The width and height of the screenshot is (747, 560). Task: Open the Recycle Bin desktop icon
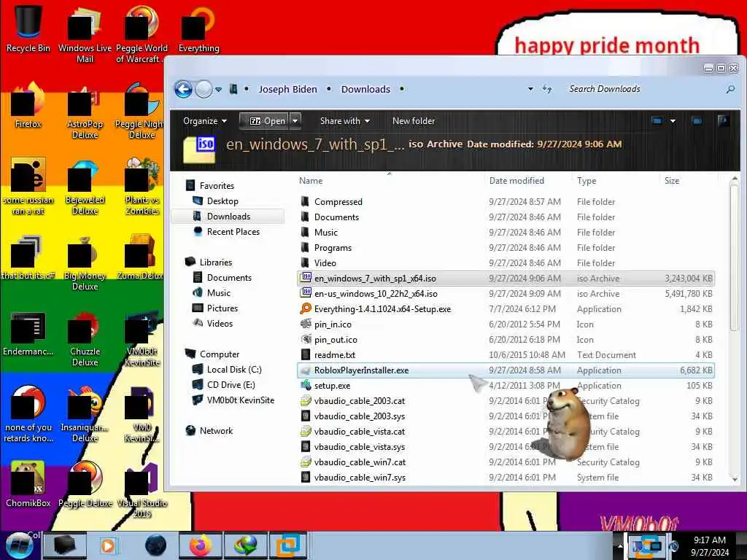tap(28, 28)
